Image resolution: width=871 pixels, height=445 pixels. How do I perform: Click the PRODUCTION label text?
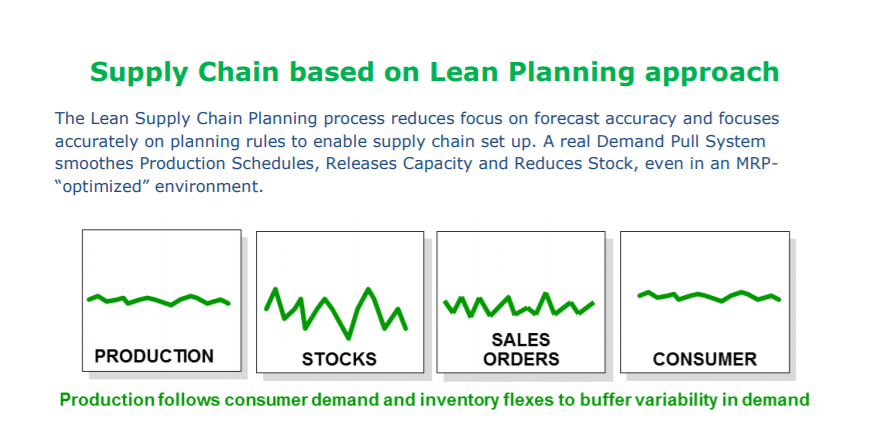[x=154, y=356]
